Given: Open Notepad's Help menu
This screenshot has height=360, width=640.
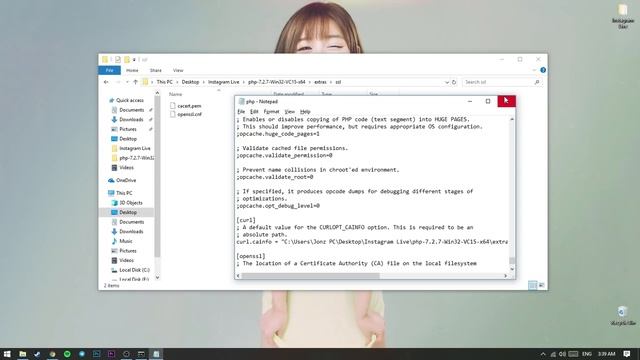Looking at the screenshot, I should (x=305, y=111).
